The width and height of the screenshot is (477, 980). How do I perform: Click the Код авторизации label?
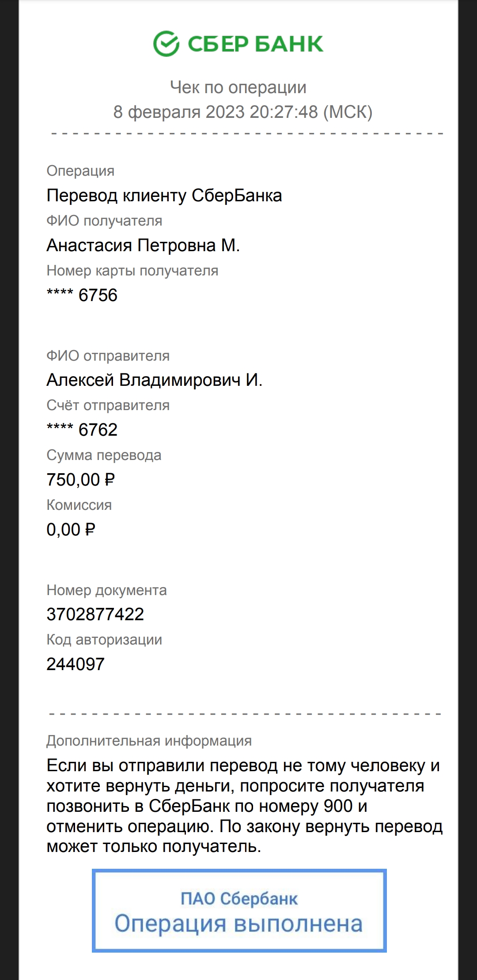click(104, 641)
